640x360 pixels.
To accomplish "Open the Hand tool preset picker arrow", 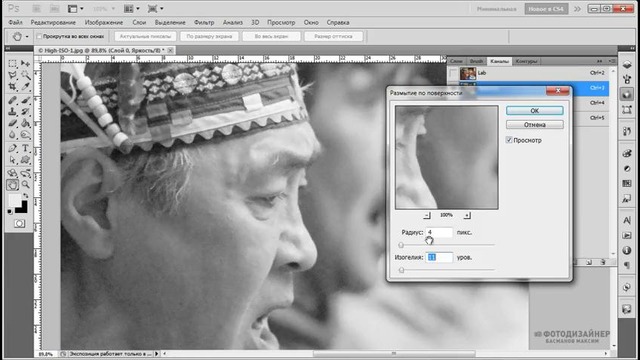I will pyautogui.click(x=27, y=37).
